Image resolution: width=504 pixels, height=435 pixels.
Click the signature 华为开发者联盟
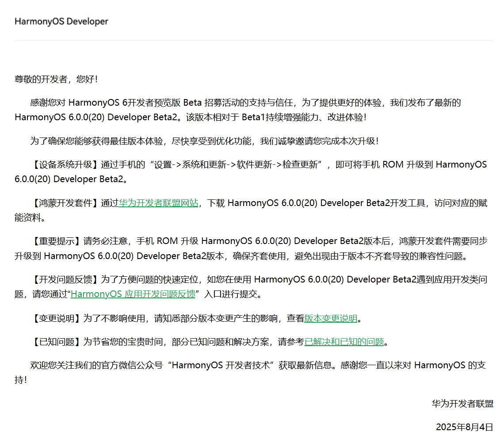tap(462, 404)
